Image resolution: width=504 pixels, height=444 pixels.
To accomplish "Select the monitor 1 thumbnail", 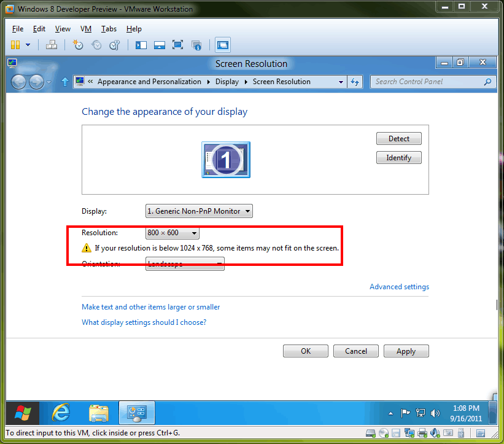I will 226,160.
